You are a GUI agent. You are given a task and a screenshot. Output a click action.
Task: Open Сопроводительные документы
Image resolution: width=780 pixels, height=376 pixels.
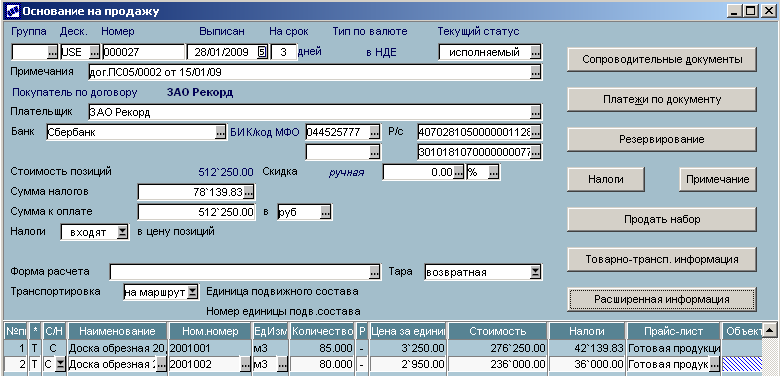pyautogui.click(x=662, y=60)
